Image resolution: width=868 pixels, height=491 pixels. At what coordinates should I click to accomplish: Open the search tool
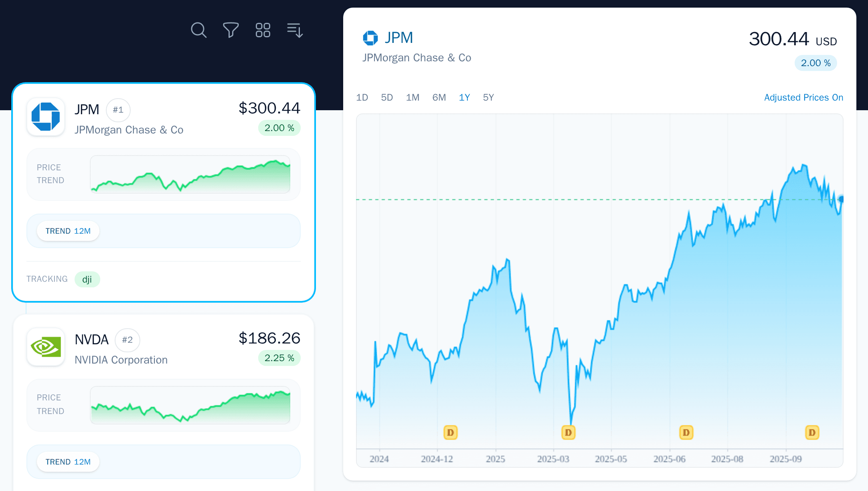click(x=199, y=30)
